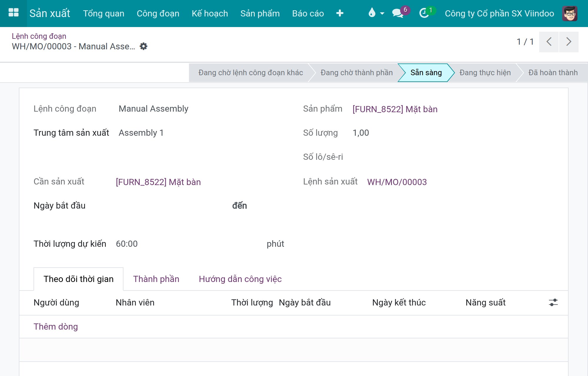Screen dimensions: 588x376
Task: Open Kế hoạch menu
Action: coord(210,13)
